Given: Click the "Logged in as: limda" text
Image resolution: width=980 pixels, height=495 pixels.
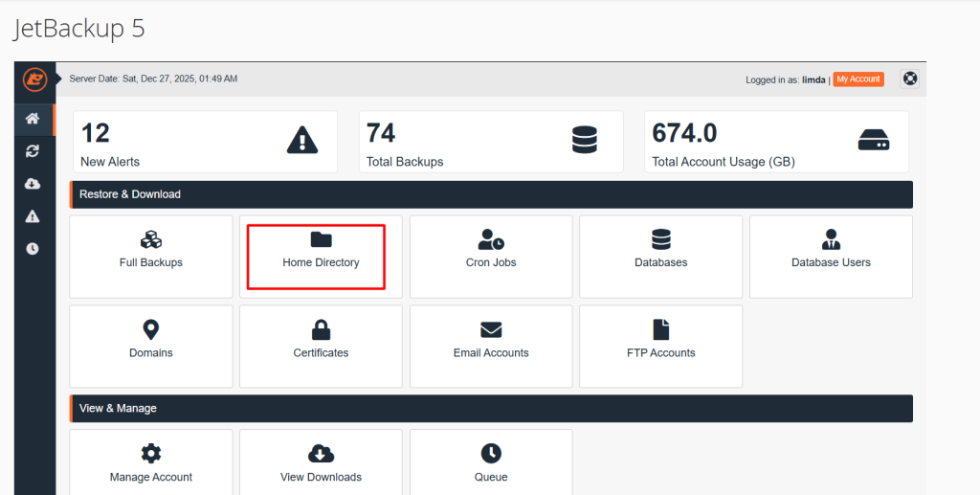Looking at the screenshot, I should 785,80.
